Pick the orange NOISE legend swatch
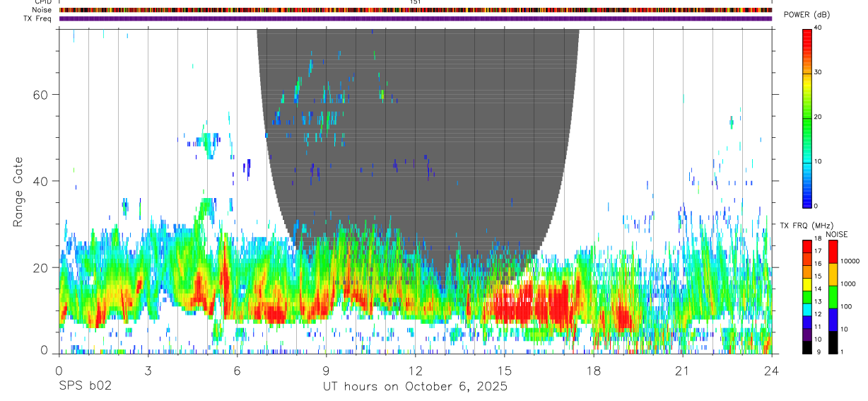 coord(833,274)
